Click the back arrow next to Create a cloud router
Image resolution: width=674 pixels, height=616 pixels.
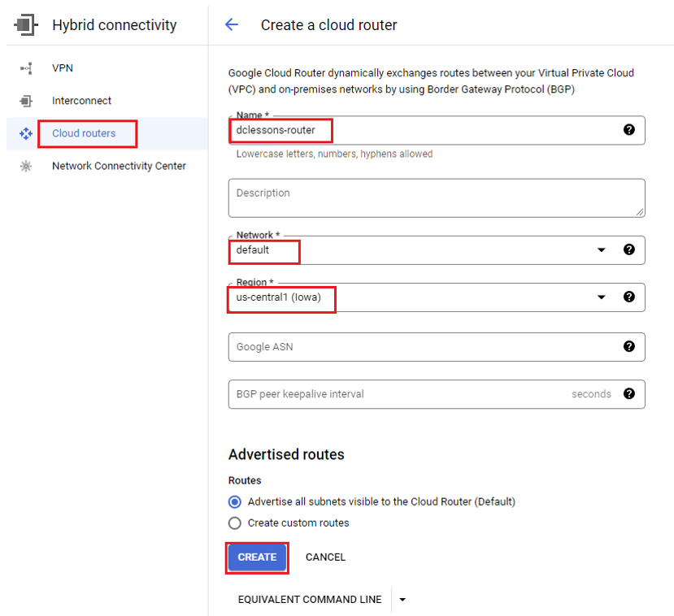232,24
